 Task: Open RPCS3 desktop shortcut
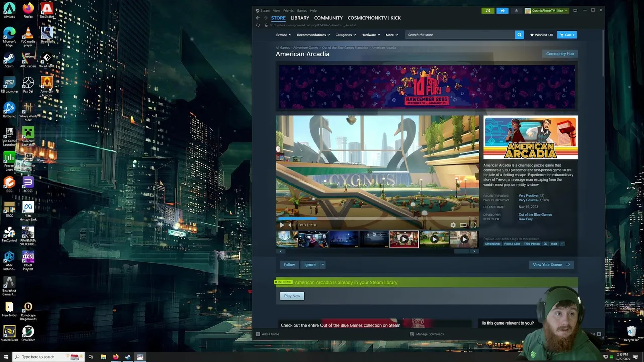click(x=28, y=185)
